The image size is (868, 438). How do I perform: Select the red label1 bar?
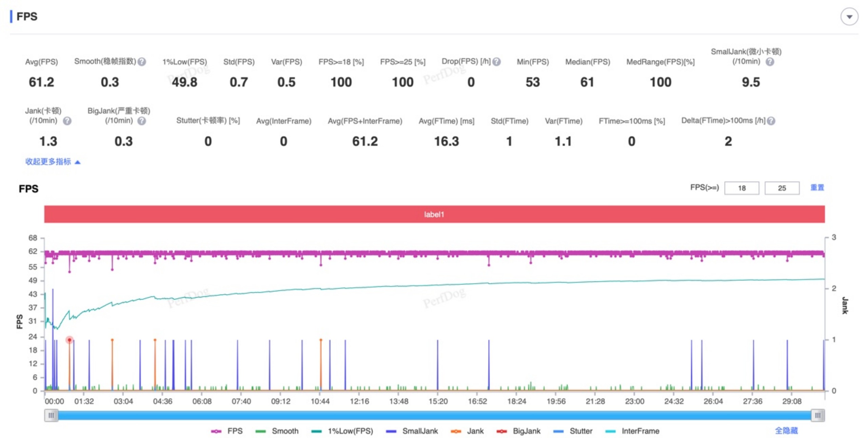(434, 214)
